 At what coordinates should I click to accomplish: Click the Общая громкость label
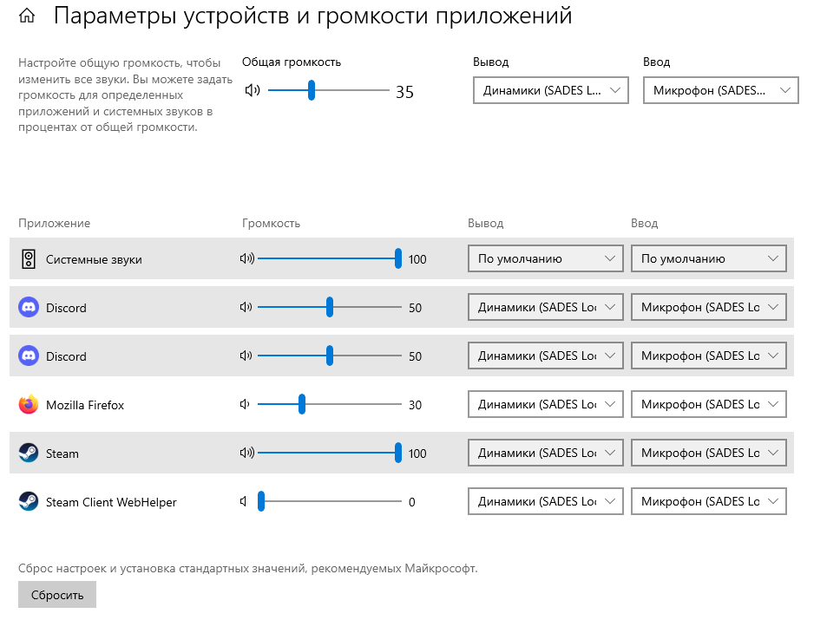(292, 62)
